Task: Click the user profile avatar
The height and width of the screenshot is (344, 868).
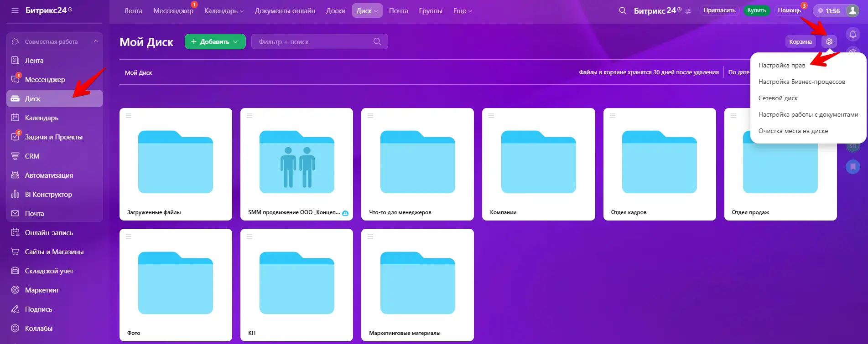Action: [x=852, y=10]
